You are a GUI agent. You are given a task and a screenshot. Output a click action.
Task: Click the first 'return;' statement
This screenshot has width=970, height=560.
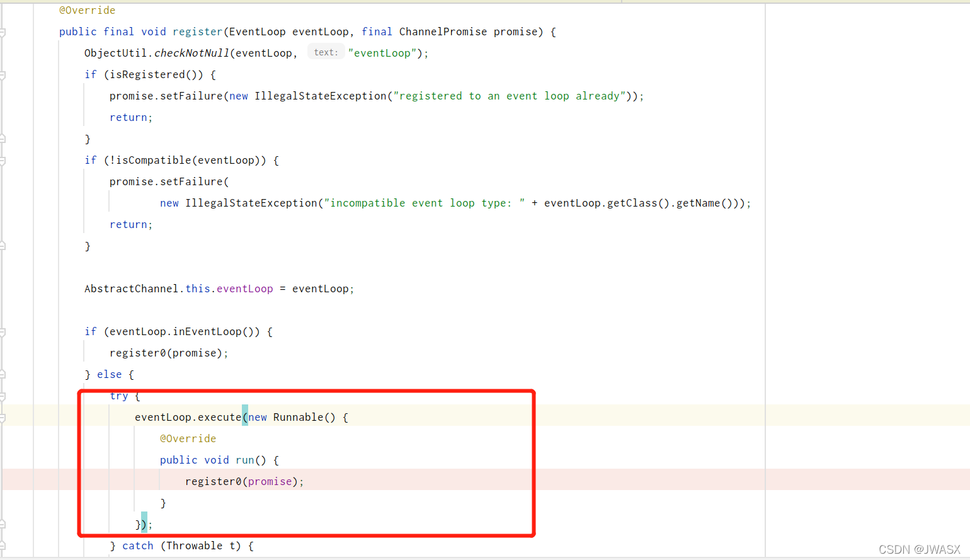[131, 118]
